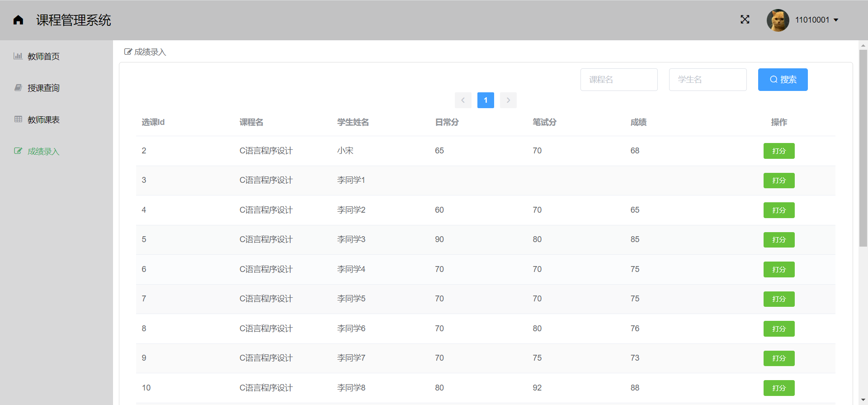Toggle fullscreen with the expand icon
Viewport: 868px width, 405px height.
[745, 19]
